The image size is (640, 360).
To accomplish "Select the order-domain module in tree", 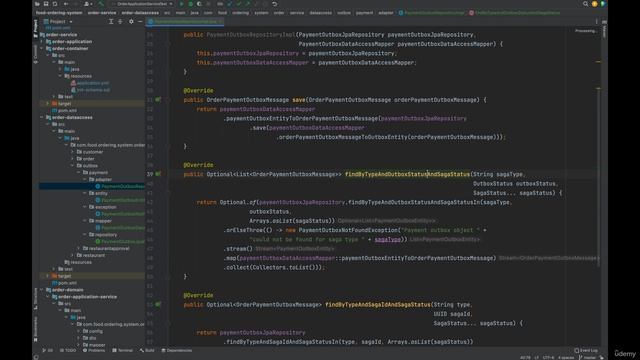I will [67, 290].
